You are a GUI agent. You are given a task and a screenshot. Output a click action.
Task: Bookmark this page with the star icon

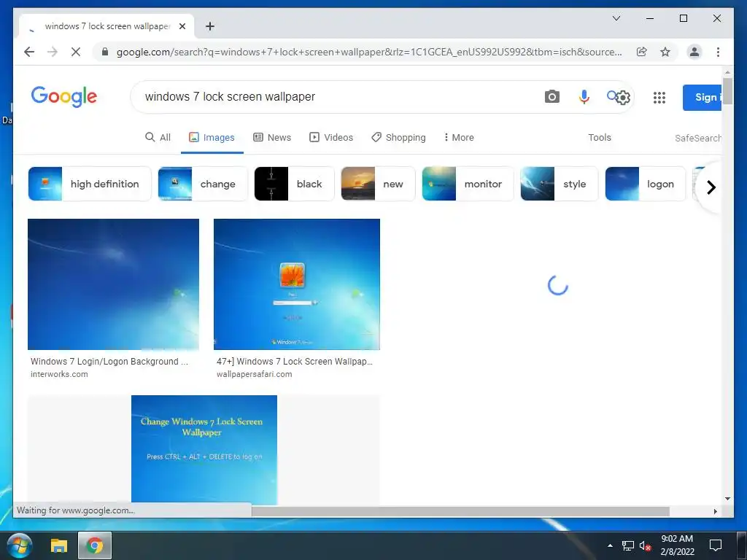[665, 52]
